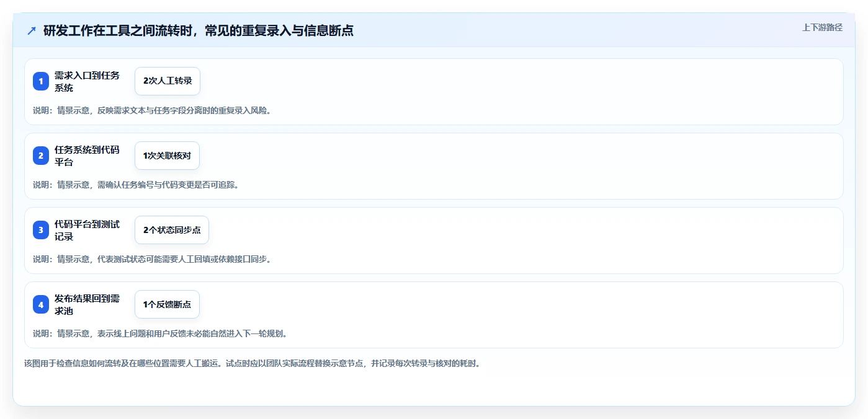Click the 1个反馈断点 pill

pyautogui.click(x=167, y=304)
